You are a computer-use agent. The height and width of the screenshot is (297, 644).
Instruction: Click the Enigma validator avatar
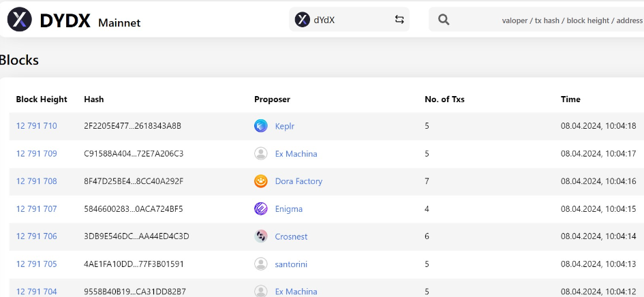click(x=261, y=208)
